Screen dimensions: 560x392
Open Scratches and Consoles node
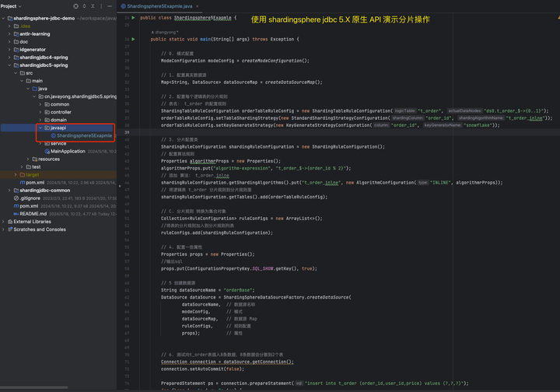point(39,229)
